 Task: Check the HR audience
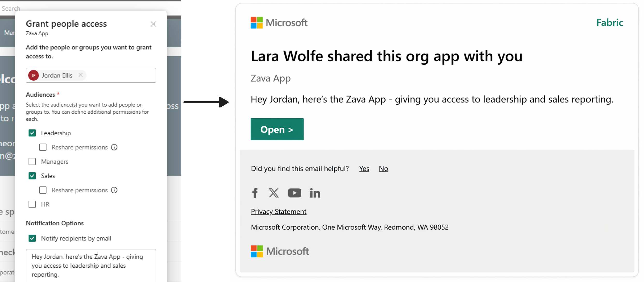[x=32, y=204]
